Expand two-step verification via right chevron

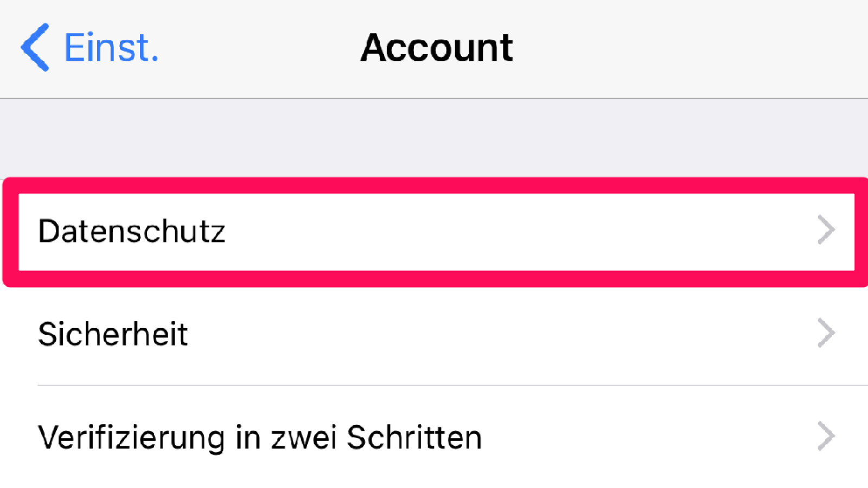coord(826,436)
